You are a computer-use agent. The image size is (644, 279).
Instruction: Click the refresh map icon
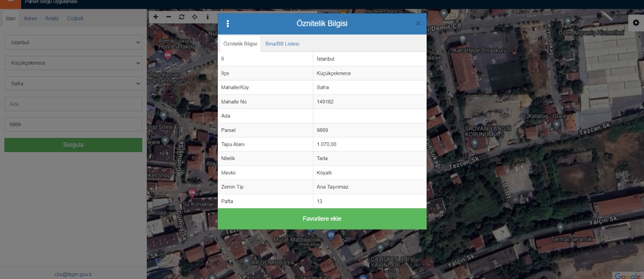tap(182, 17)
